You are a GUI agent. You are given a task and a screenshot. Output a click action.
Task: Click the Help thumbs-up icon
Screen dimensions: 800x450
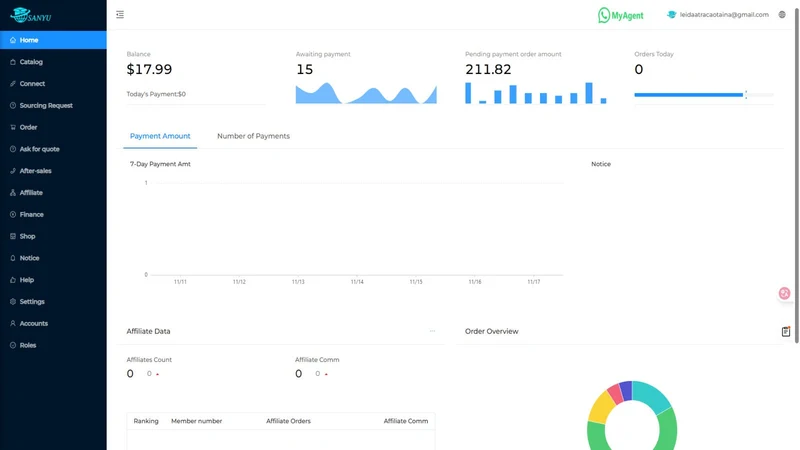click(x=13, y=280)
